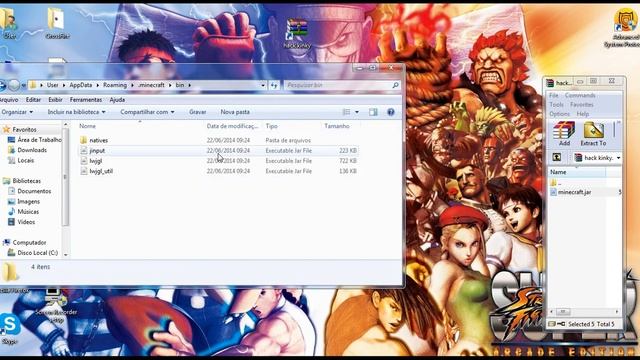Screen dimensions: 640x360
Task: Open address bar history dropdown
Action: 263,85
